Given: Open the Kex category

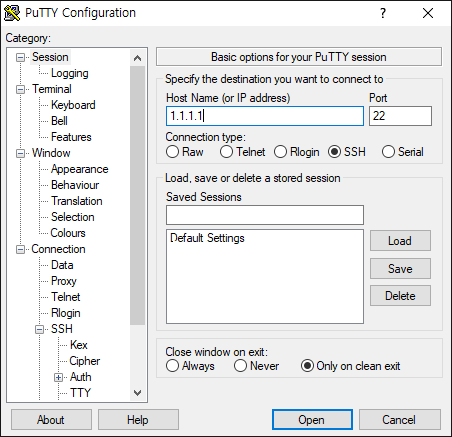Looking at the screenshot, I should click(x=79, y=345).
